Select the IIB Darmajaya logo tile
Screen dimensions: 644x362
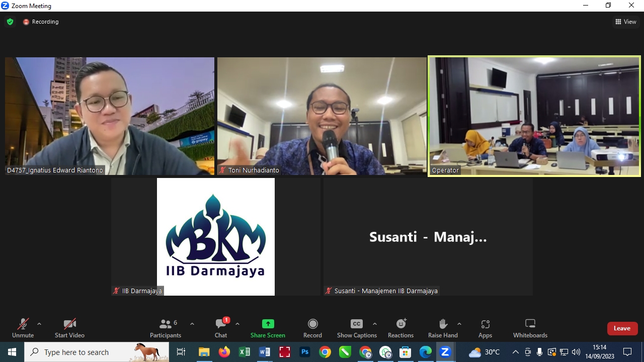tap(216, 237)
